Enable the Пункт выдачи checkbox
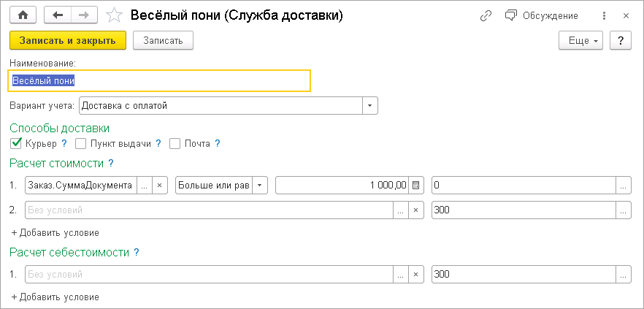Screen dimensions: 644x309 pos(81,143)
